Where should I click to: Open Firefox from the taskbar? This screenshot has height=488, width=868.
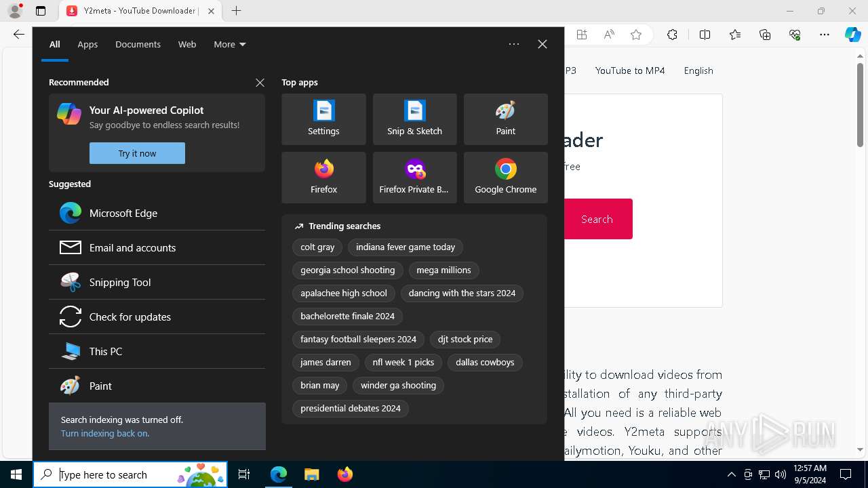click(344, 474)
